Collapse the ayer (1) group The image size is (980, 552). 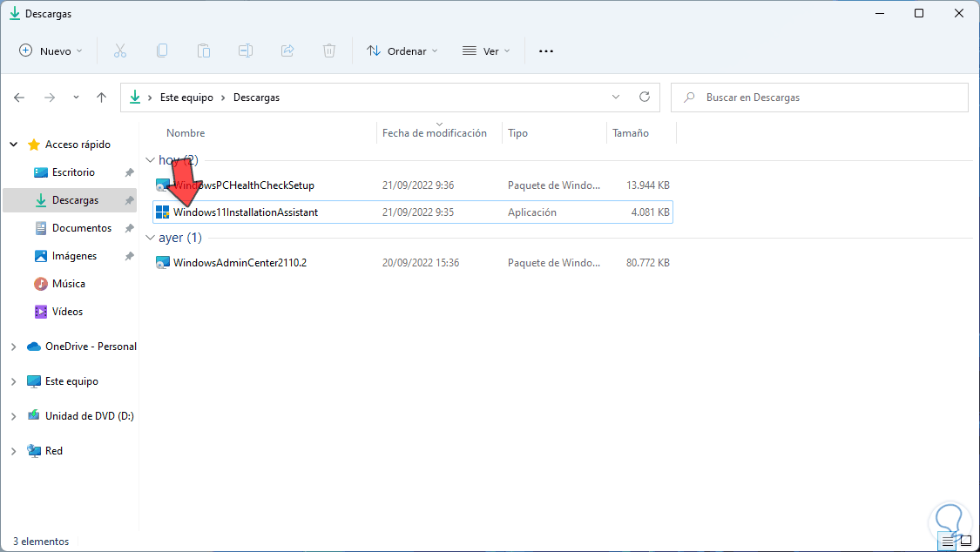coord(150,238)
